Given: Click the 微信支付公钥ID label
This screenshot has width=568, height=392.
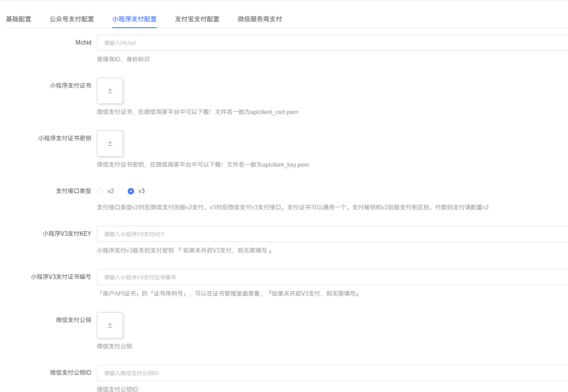Looking at the screenshot, I should pos(70,372).
